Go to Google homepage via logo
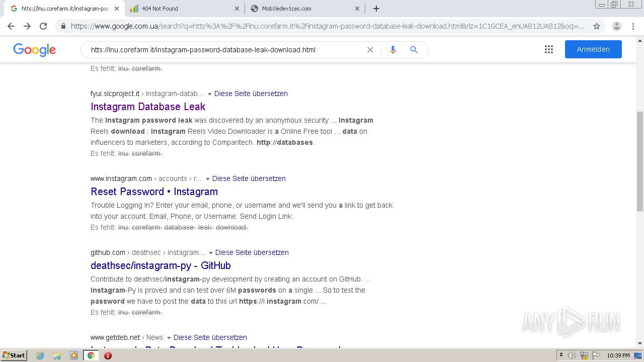The image size is (644, 362). [x=34, y=50]
